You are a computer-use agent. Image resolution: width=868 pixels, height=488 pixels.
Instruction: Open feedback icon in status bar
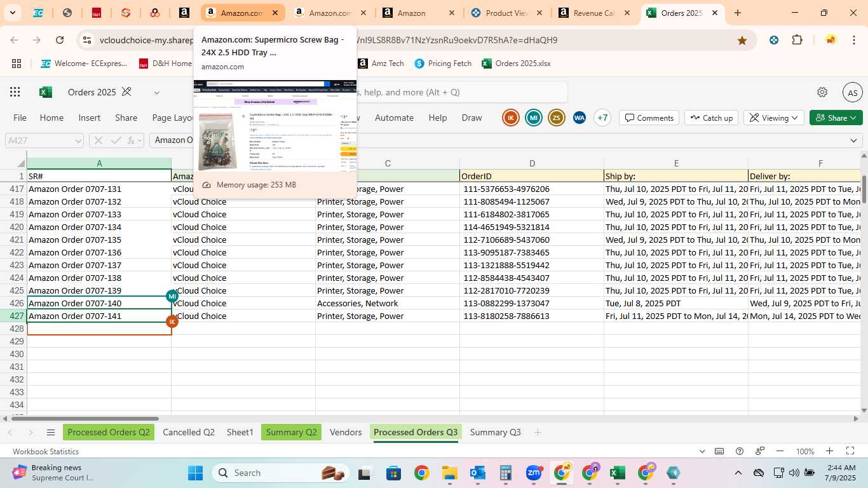(760, 451)
